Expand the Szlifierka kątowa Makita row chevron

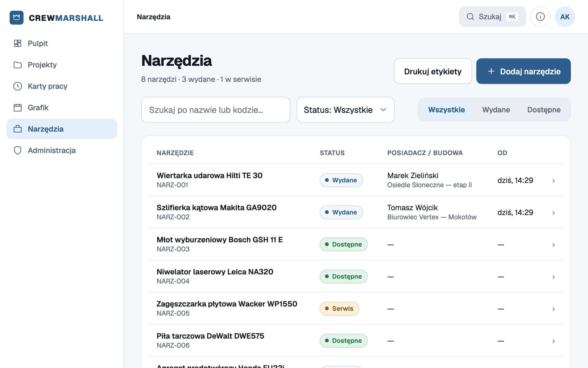pos(554,213)
